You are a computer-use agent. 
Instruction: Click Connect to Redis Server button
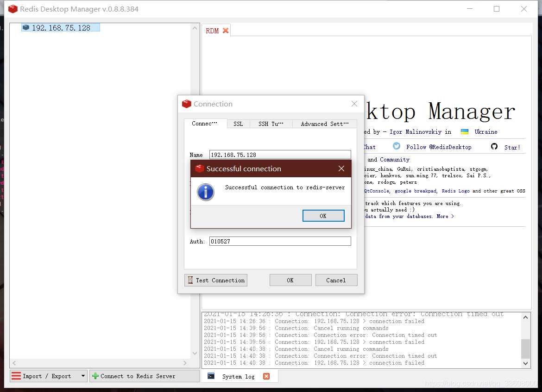pyautogui.click(x=145, y=376)
